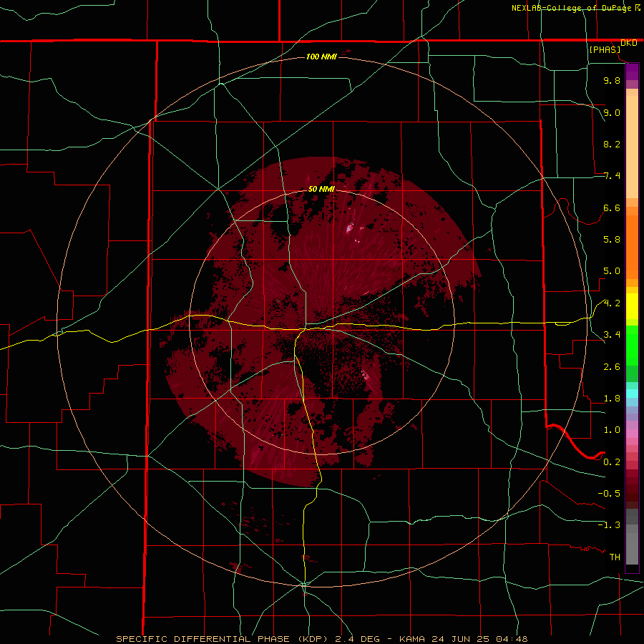Click the 9.8 legend value
The image size is (644, 644).
point(612,80)
